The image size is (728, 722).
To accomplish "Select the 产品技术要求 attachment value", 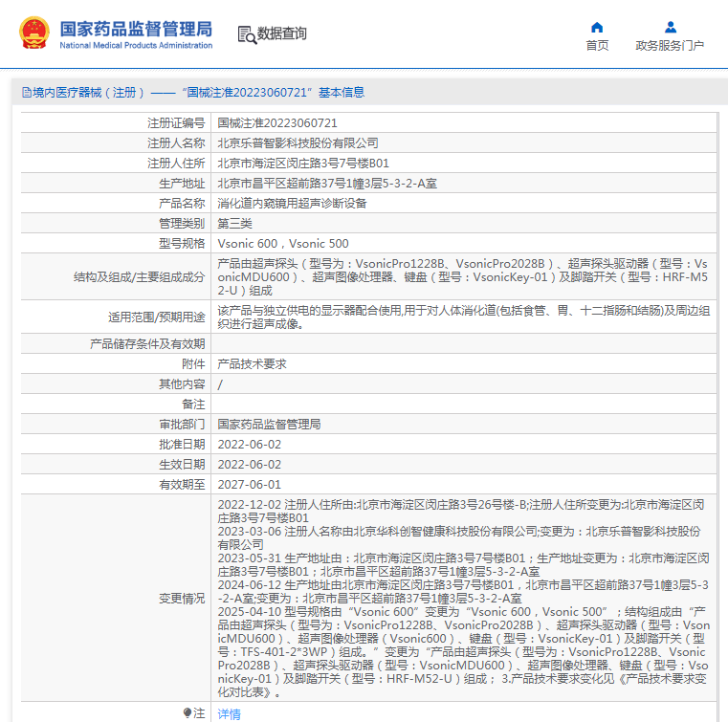I will (x=252, y=363).
